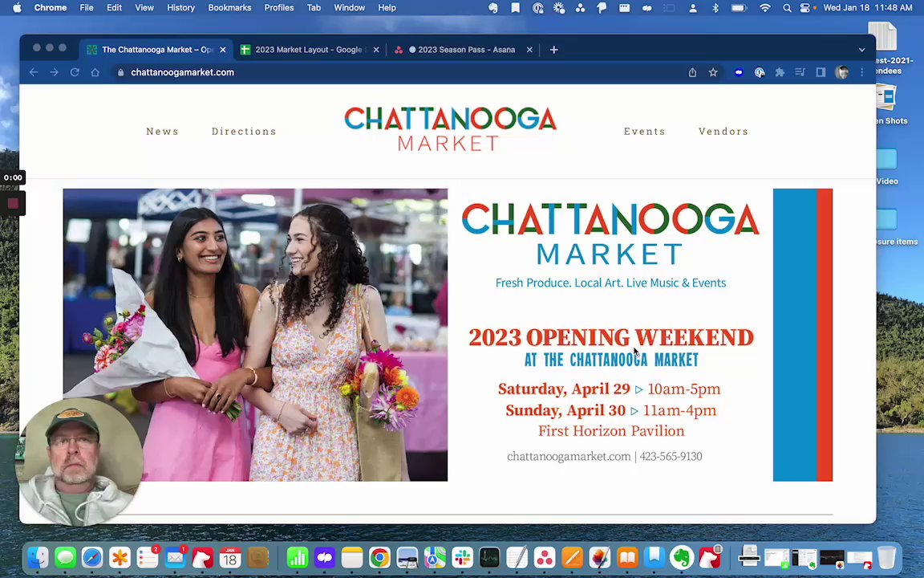Open Google Chrome from the Dock
924x578 pixels.
click(x=379, y=557)
